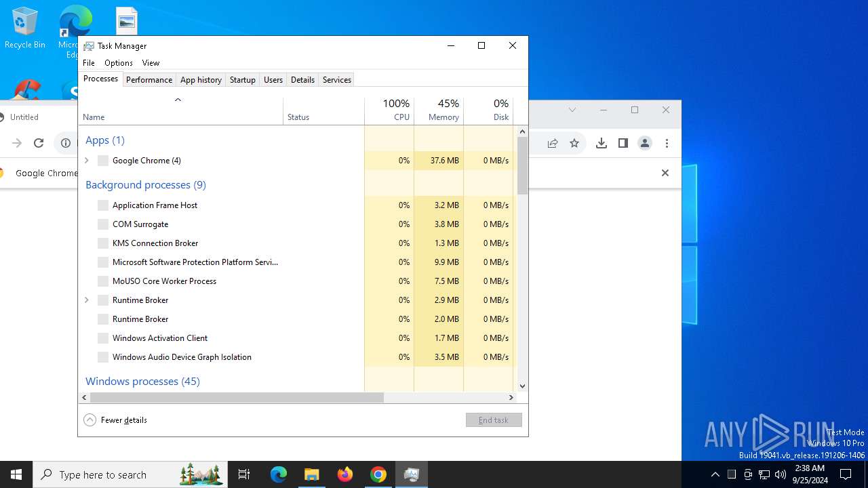This screenshot has width=868, height=488.
Task: Dismiss the Google Chrome infobar with X
Action: point(665,173)
